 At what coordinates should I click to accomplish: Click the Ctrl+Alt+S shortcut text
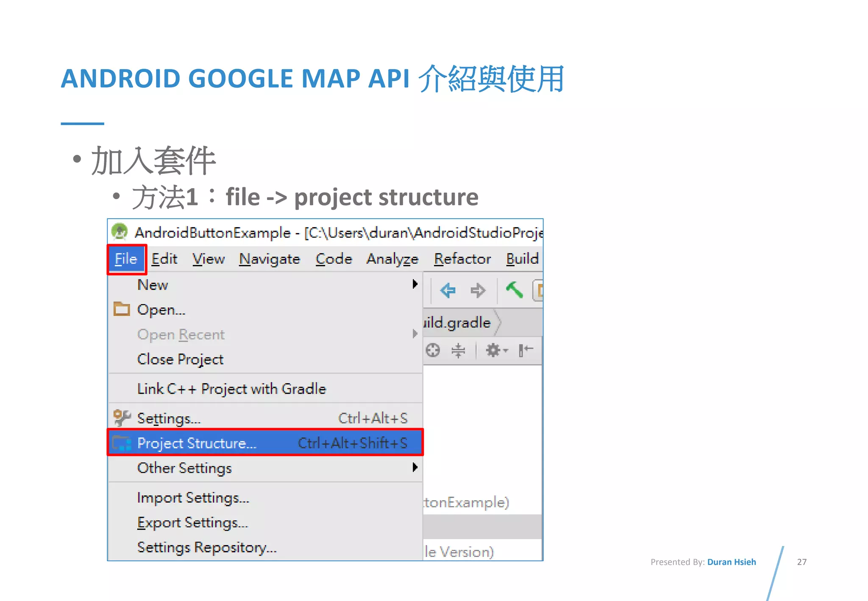click(373, 418)
